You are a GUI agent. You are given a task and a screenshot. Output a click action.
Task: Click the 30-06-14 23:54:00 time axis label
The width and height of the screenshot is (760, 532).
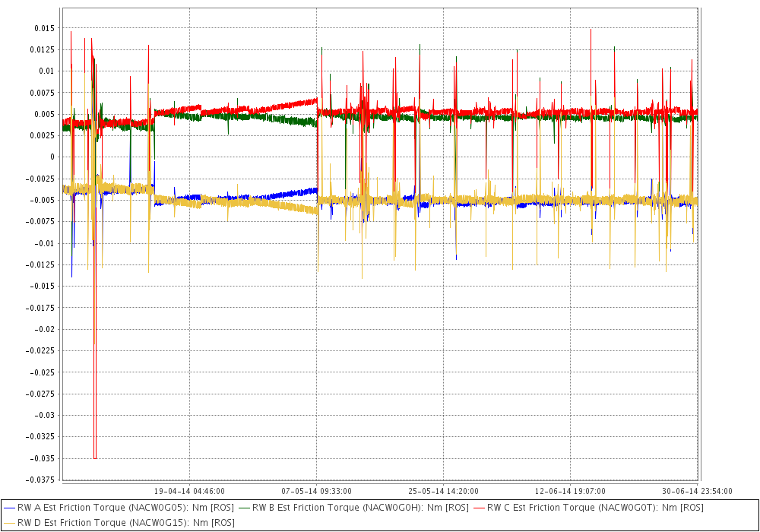tap(697, 491)
